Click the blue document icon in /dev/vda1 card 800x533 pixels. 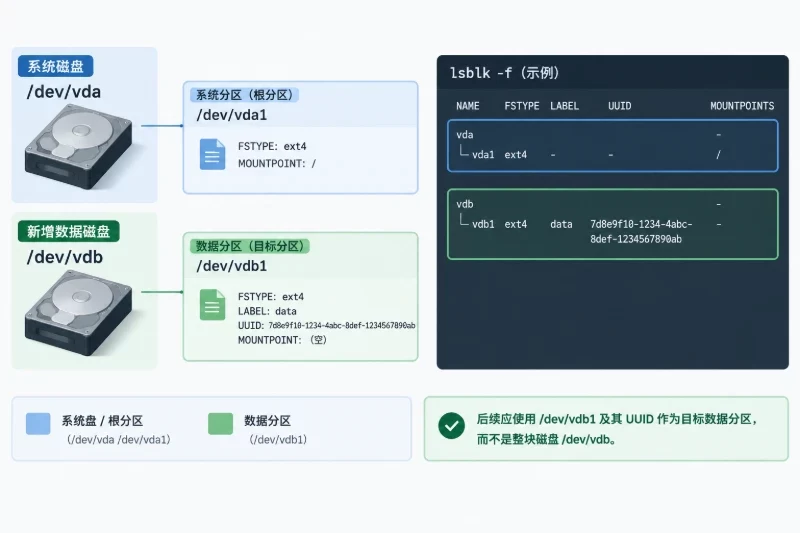[x=212, y=154]
